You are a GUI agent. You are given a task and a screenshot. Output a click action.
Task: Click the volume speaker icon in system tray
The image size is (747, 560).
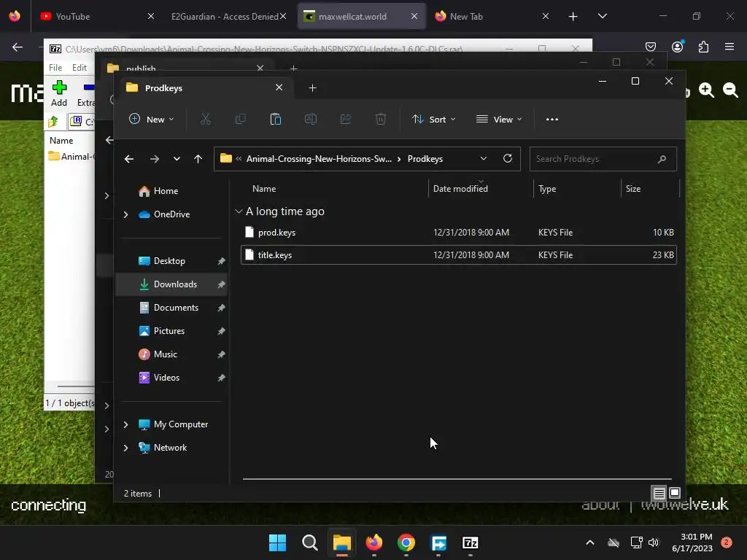coord(654,542)
